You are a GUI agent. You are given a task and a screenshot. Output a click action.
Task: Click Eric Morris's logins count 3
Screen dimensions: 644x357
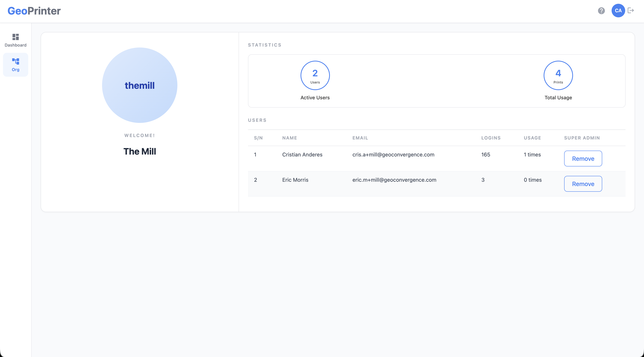pyautogui.click(x=483, y=180)
